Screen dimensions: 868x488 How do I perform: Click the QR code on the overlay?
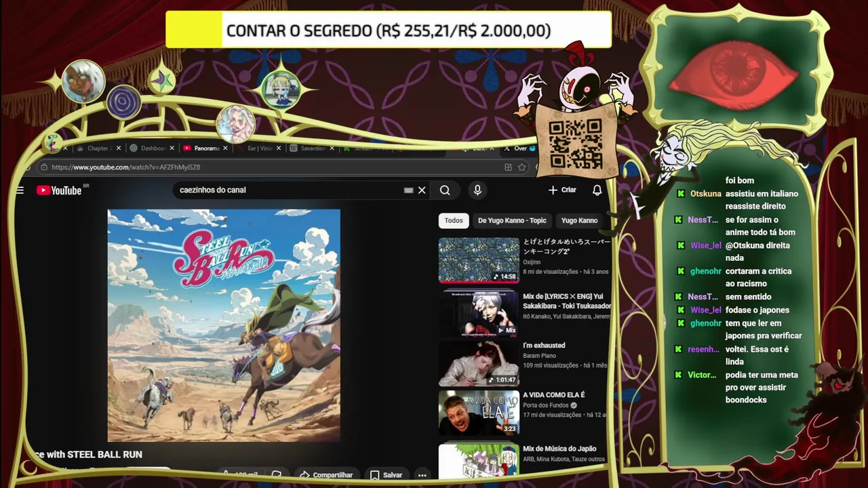pyautogui.click(x=575, y=144)
